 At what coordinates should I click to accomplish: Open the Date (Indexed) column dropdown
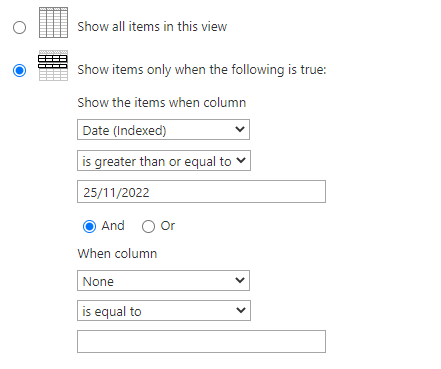click(x=163, y=130)
